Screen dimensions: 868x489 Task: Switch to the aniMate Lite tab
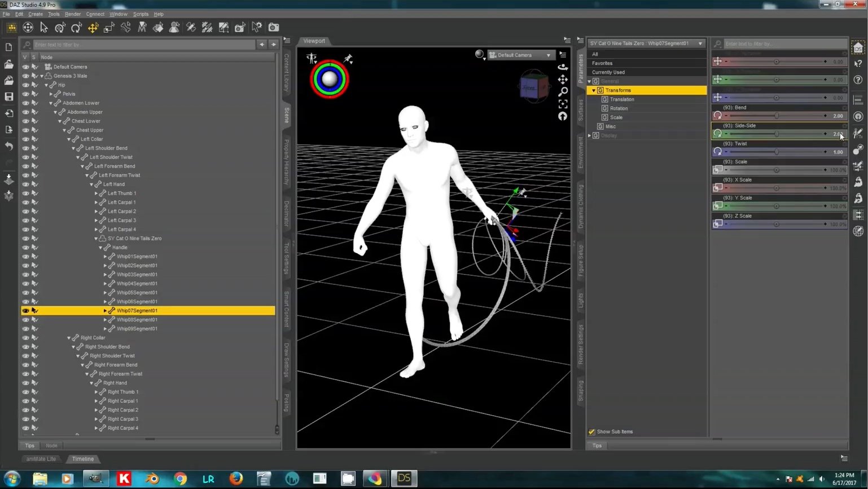(41, 459)
